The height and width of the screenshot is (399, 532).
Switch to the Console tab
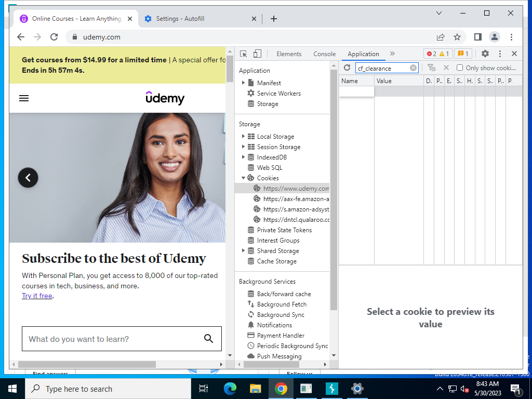[324, 54]
